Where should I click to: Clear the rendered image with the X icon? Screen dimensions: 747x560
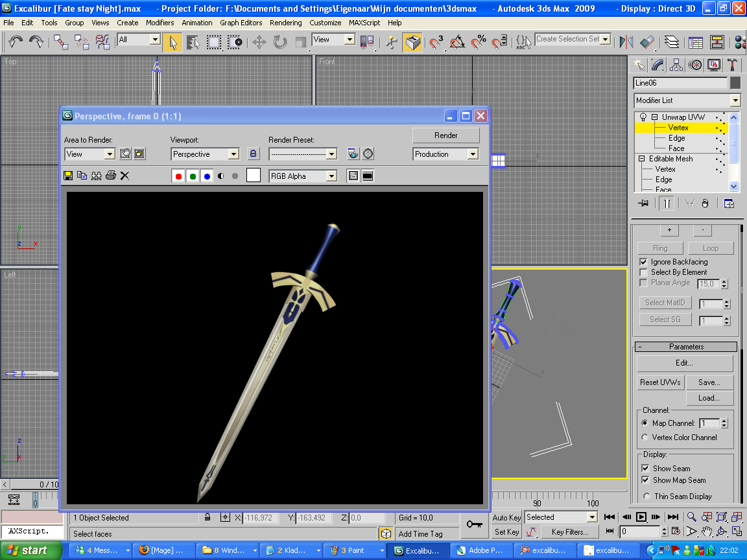pyautogui.click(x=124, y=176)
